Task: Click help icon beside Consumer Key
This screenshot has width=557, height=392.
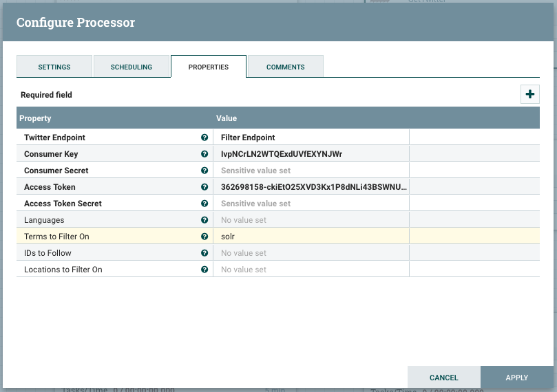Action: 204,154
